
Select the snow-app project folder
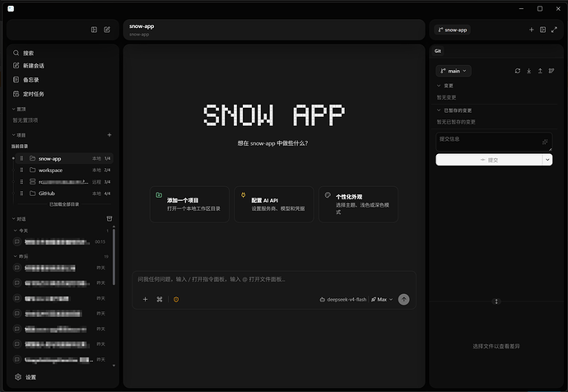(x=64, y=158)
